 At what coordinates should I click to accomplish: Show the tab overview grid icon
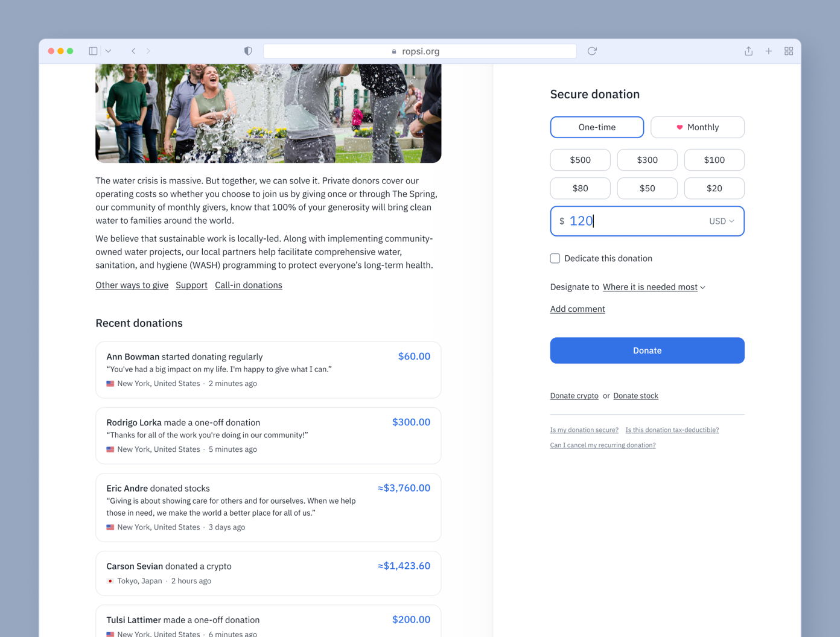(x=789, y=51)
